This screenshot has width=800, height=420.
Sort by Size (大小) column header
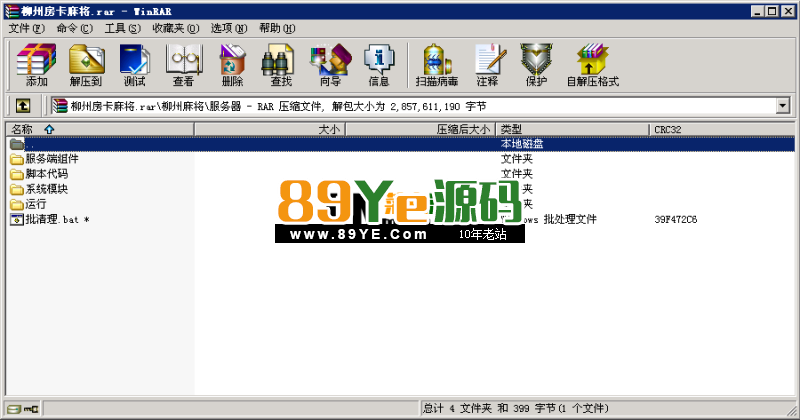coord(270,130)
